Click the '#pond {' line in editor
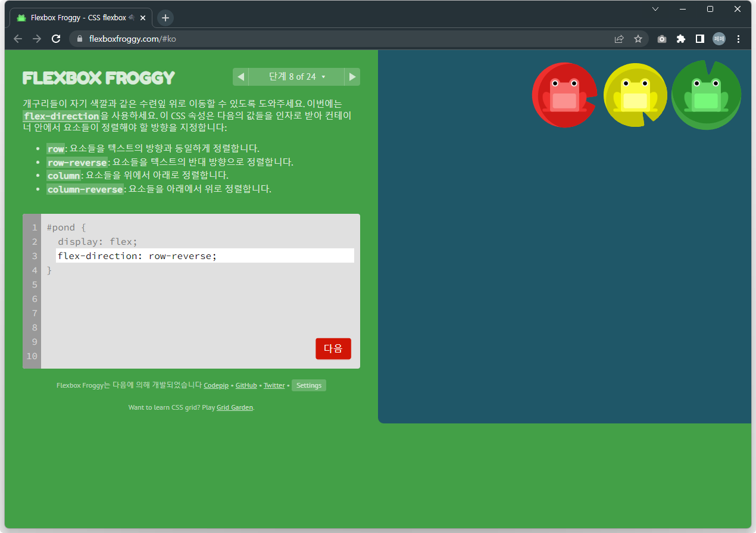The width and height of the screenshot is (756, 533). [67, 227]
